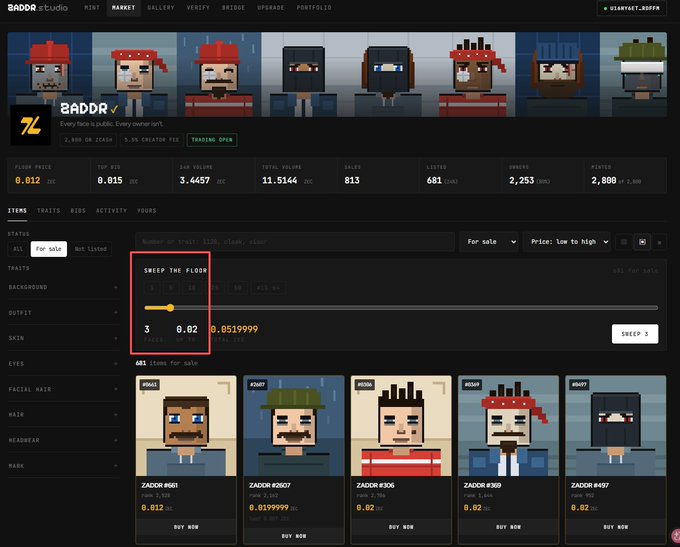Expand the OUTFIT trait filter
This screenshot has width=680, height=547.
click(x=63, y=313)
